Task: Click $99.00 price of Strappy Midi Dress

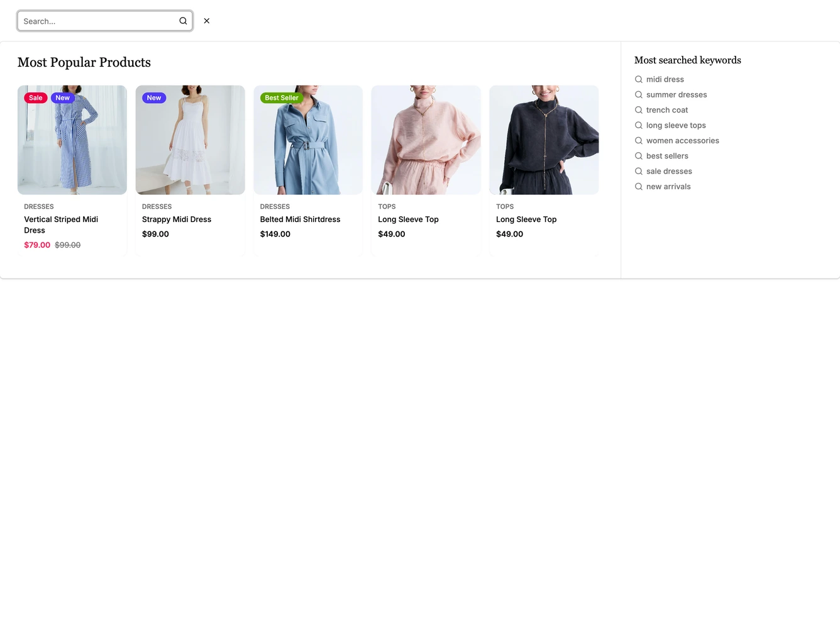Action: tap(155, 234)
